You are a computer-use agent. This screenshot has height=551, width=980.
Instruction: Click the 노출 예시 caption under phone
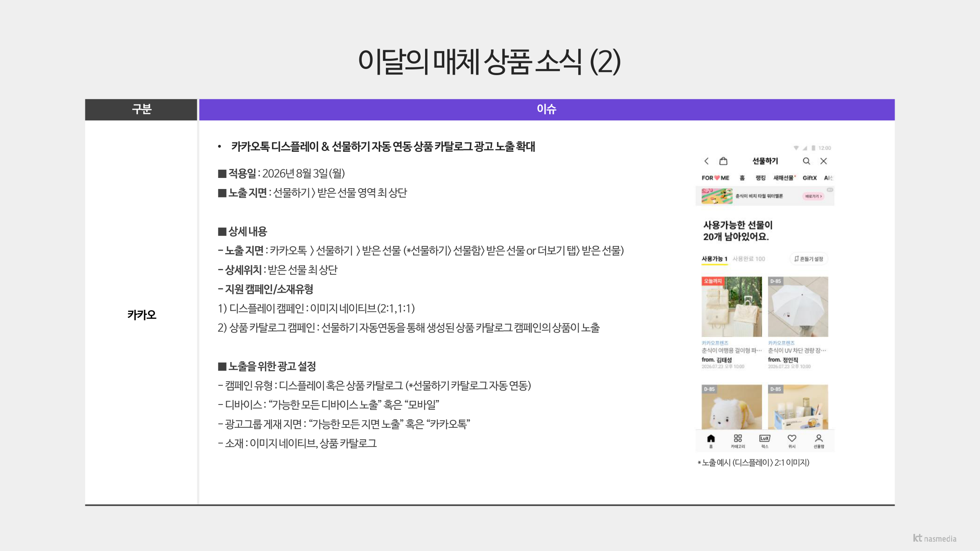point(753,462)
